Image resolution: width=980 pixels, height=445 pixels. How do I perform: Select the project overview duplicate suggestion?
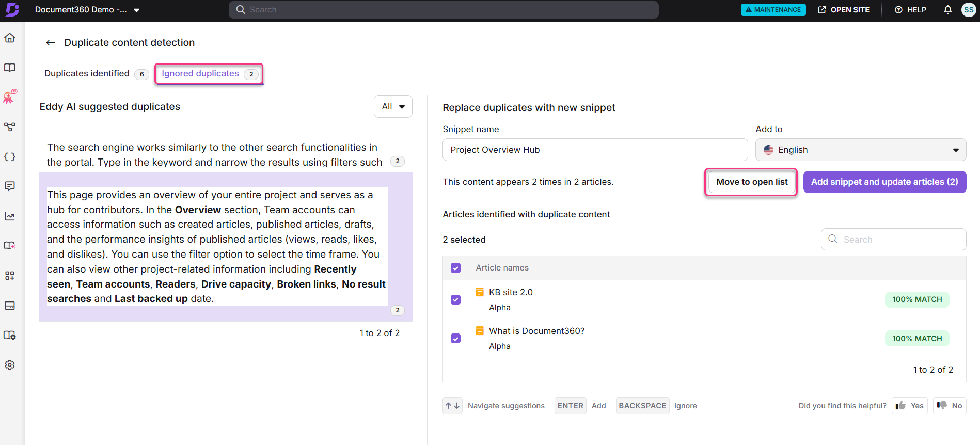226,247
